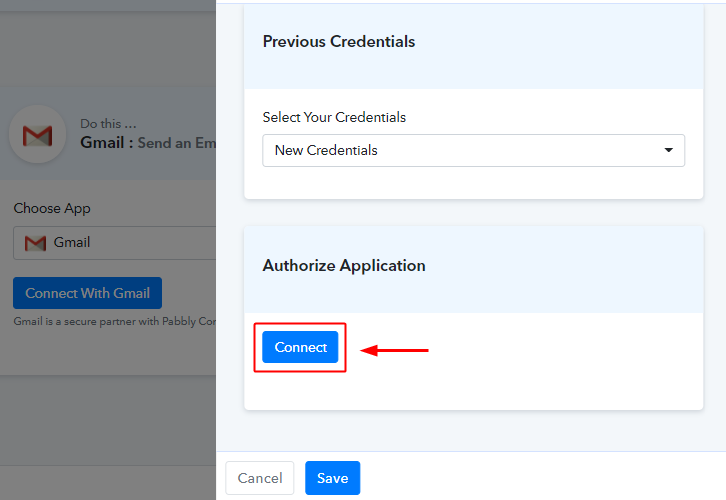Viewport: 726px width, 500px height.
Task: Click the Gmail : Send an Email title
Action: coord(148,143)
